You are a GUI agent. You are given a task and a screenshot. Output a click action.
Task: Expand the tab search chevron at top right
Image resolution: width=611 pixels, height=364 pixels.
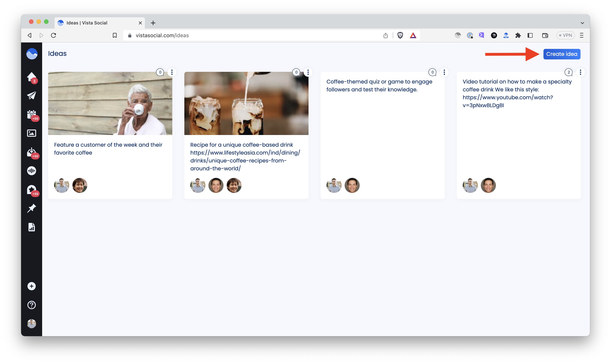coord(582,23)
